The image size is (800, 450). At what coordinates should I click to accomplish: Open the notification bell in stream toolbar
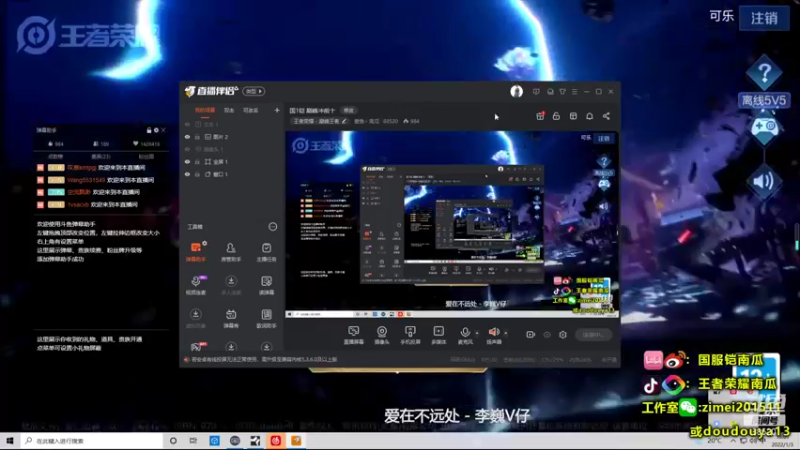(589, 116)
